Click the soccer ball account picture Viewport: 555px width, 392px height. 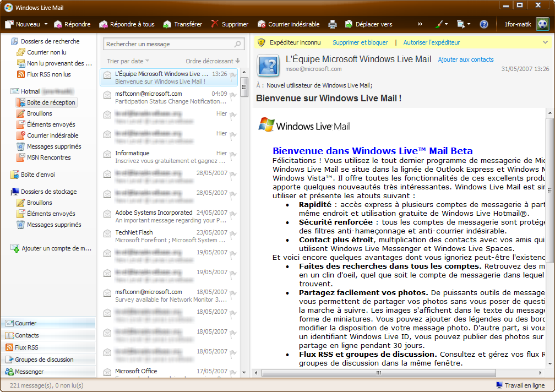coord(542,24)
